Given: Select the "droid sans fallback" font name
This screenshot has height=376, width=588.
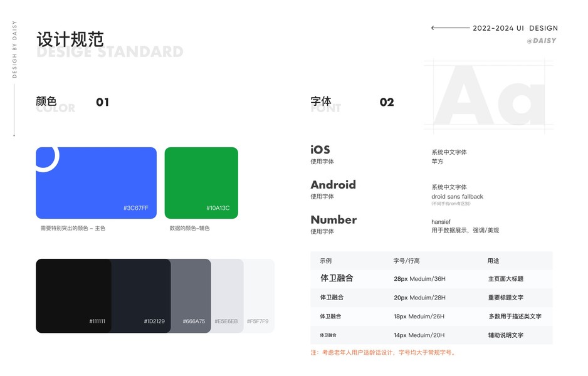Looking at the screenshot, I should pos(457,196).
